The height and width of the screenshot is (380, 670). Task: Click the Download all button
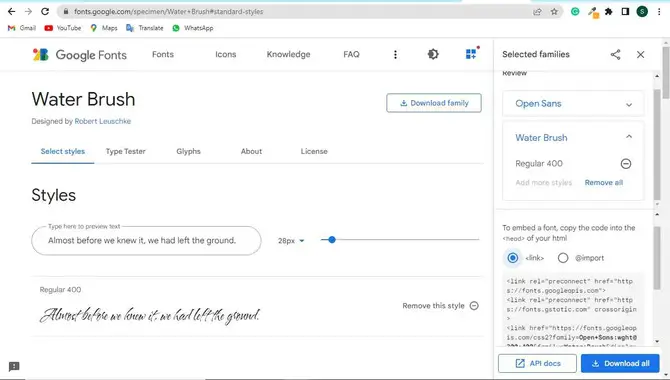(620, 363)
